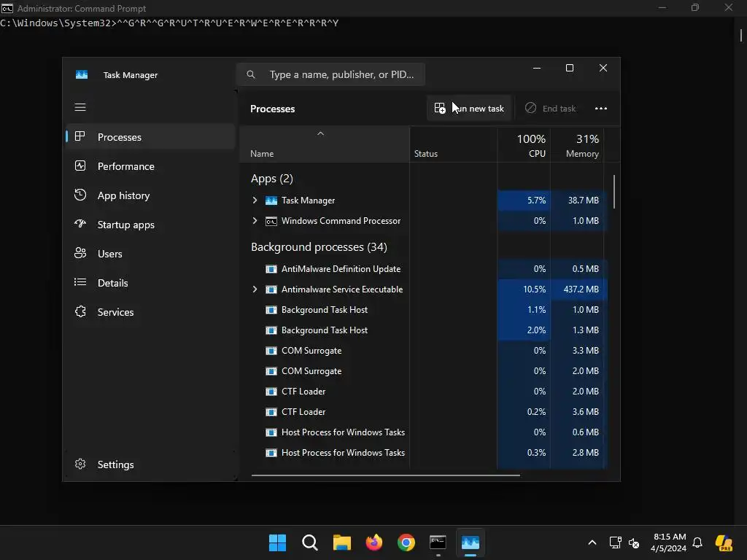Select the Antimalware Service Executable icon
The width and height of the screenshot is (747, 560).
coord(271,289)
